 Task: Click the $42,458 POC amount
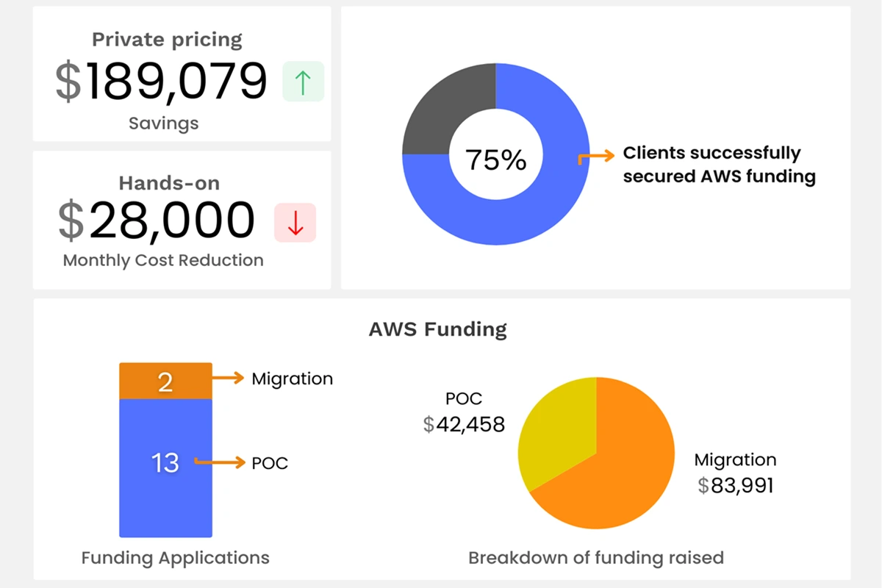pyautogui.click(x=465, y=425)
